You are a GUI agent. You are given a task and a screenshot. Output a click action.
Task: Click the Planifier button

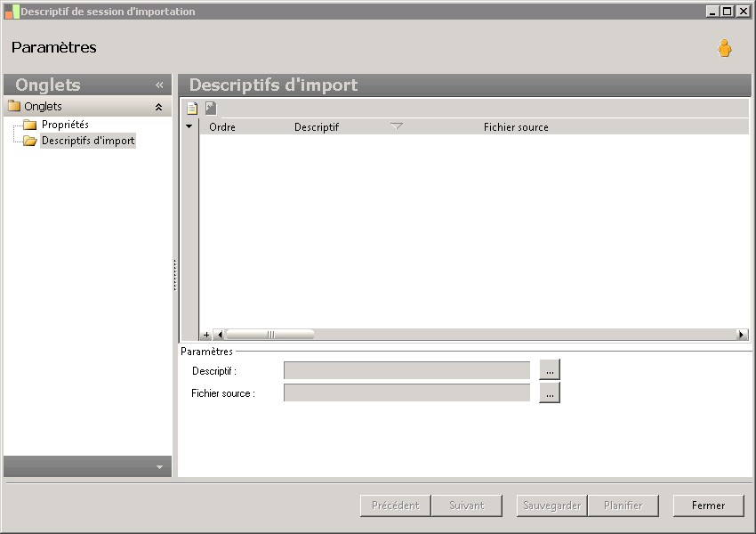[623, 506]
